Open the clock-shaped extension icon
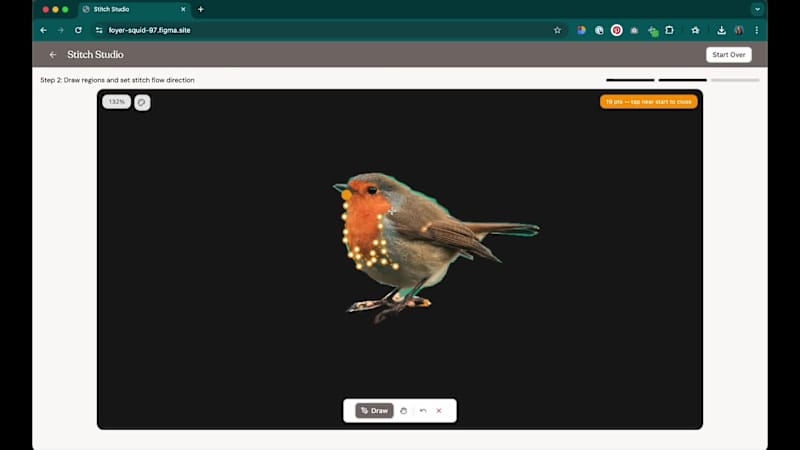 [x=599, y=30]
